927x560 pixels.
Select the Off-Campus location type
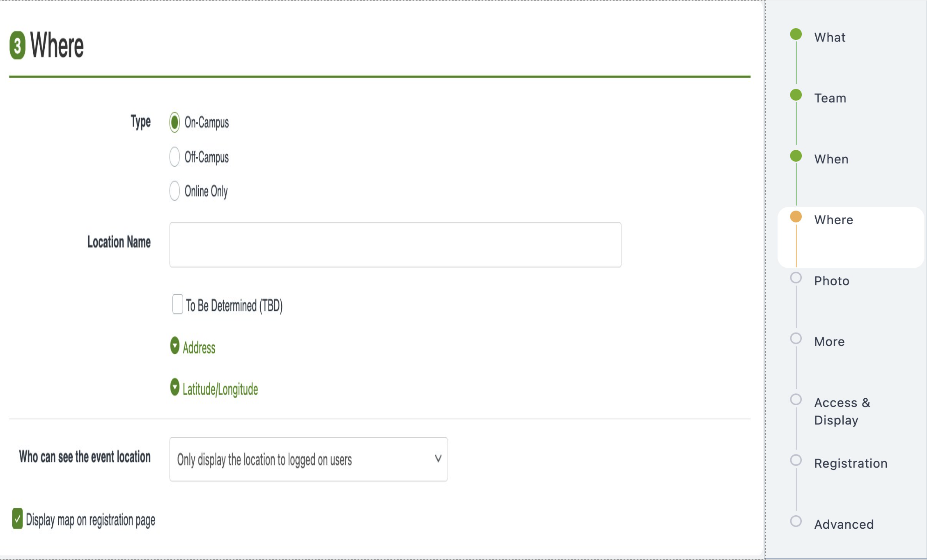[x=175, y=157]
